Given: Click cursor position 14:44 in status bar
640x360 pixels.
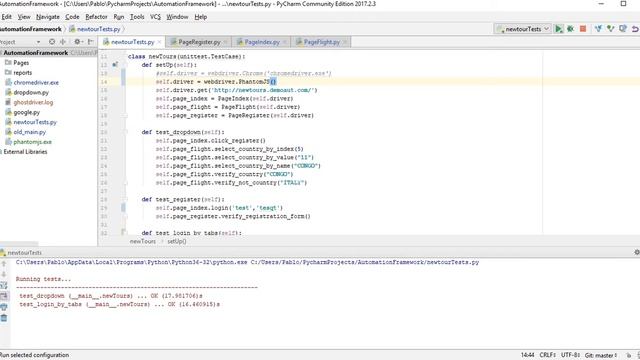Looking at the screenshot, I should click(x=527, y=355).
